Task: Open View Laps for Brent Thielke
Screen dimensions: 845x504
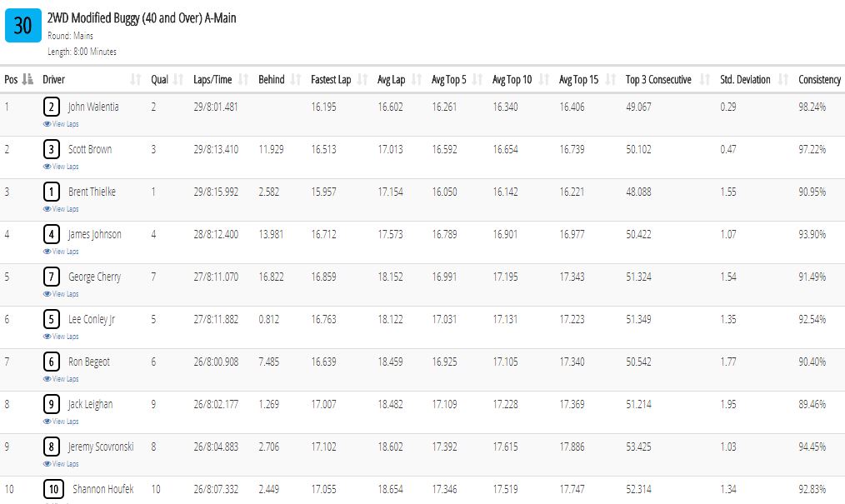Action: [61, 209]
